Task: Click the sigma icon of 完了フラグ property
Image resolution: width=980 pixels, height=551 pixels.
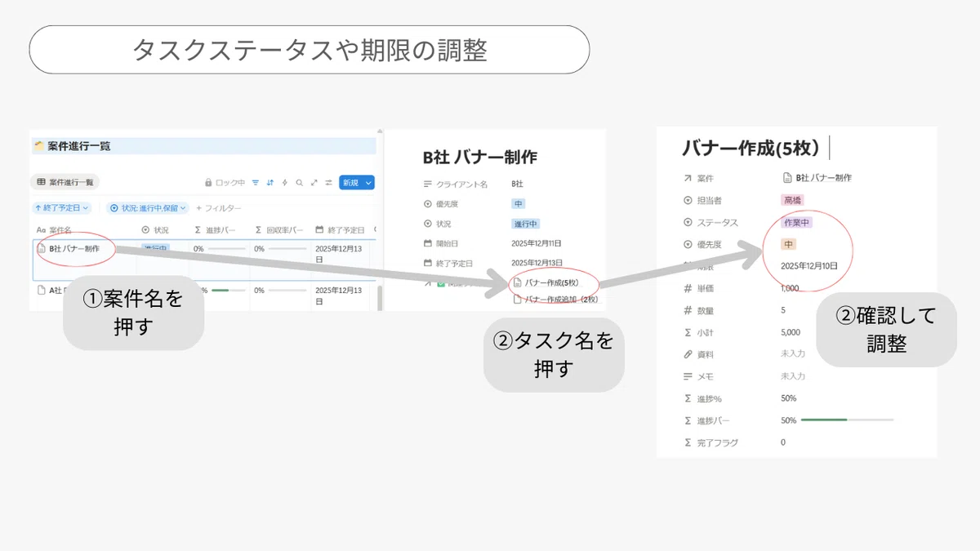Action: click(688, 442)
